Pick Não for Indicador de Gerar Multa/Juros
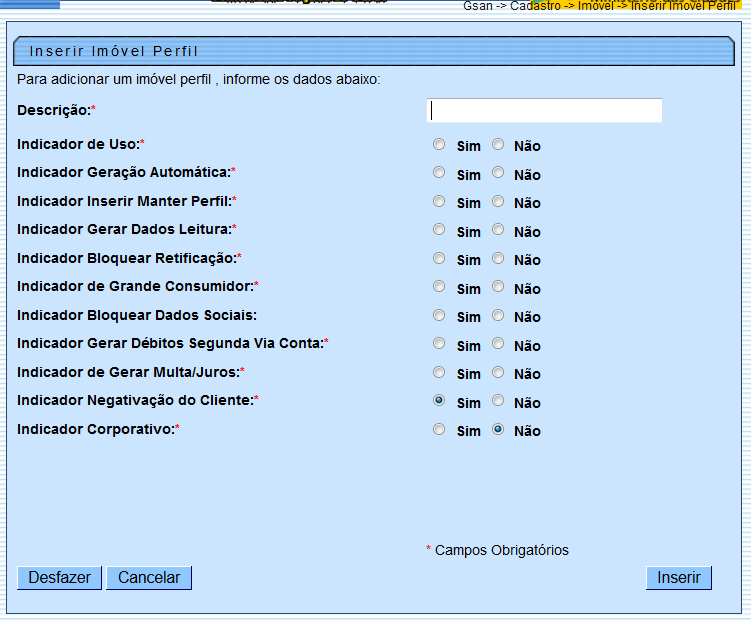 pyautogui.click(x=498, y=372)
